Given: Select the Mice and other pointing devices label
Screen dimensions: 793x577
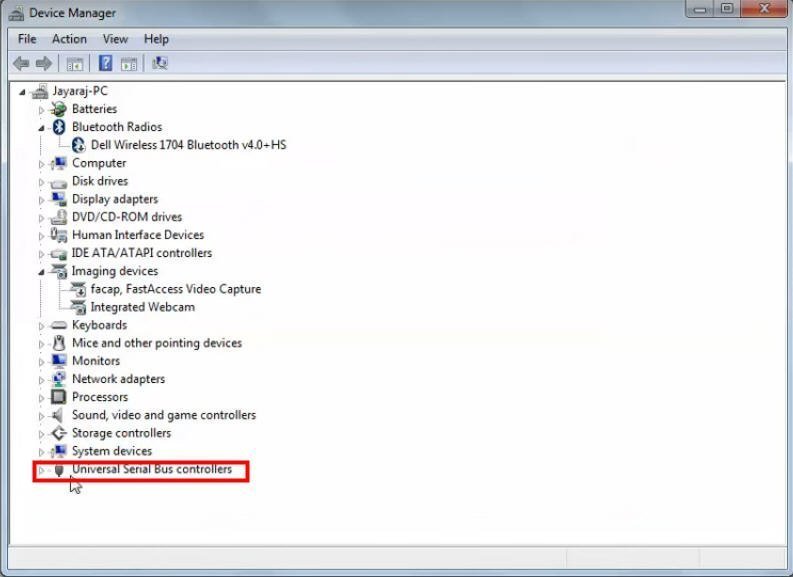Looking at the screenshot, I should [157, 343].
